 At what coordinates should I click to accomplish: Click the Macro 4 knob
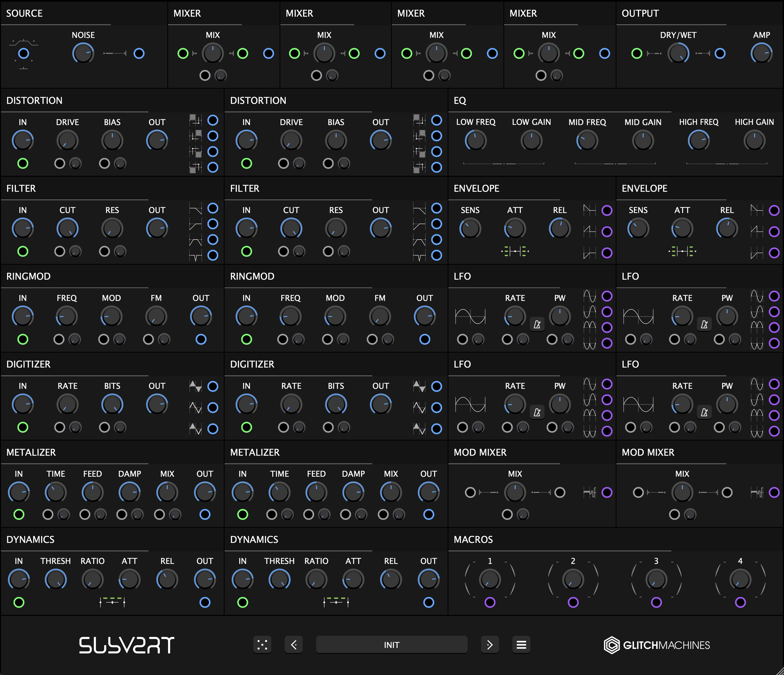pos(741,580)
